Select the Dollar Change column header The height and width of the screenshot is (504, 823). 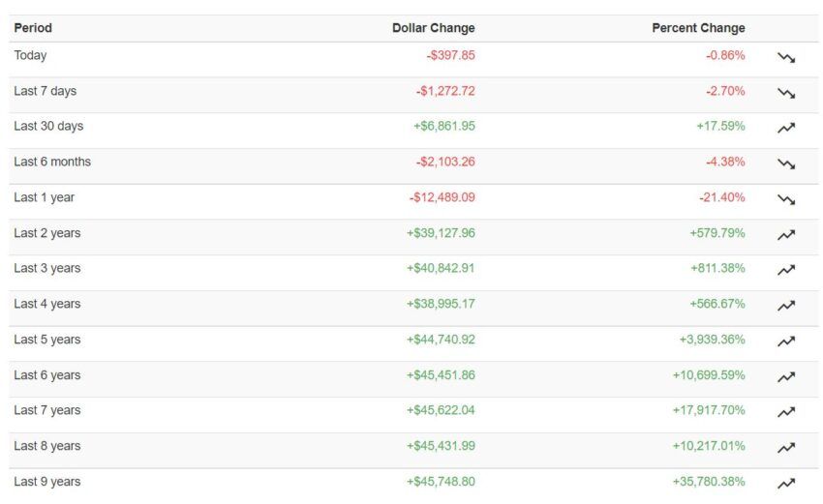click(434, 28)
